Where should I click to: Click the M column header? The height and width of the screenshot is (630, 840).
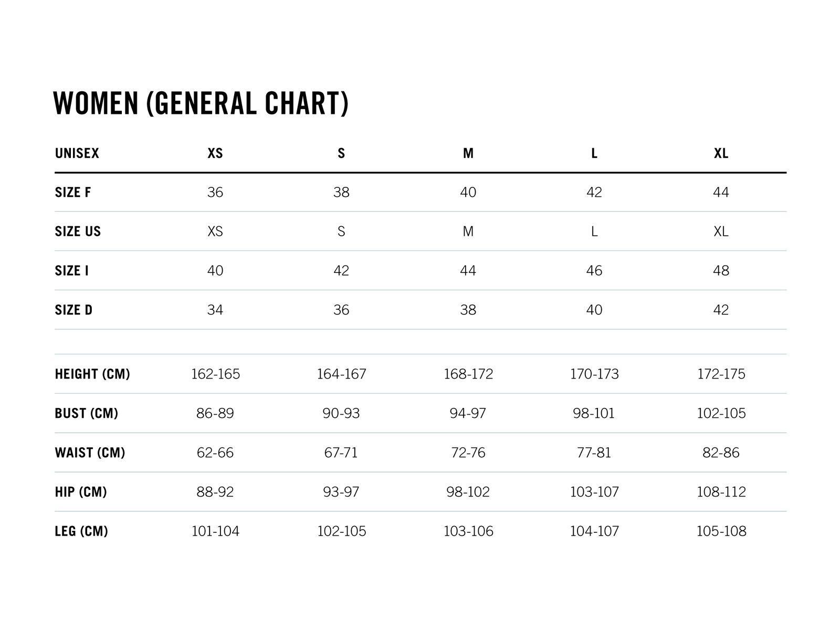point(468,153)
